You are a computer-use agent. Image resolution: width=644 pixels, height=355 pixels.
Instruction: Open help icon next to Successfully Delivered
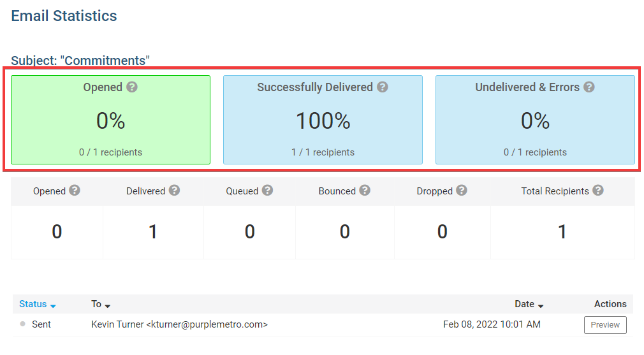(x=383, y=87)
